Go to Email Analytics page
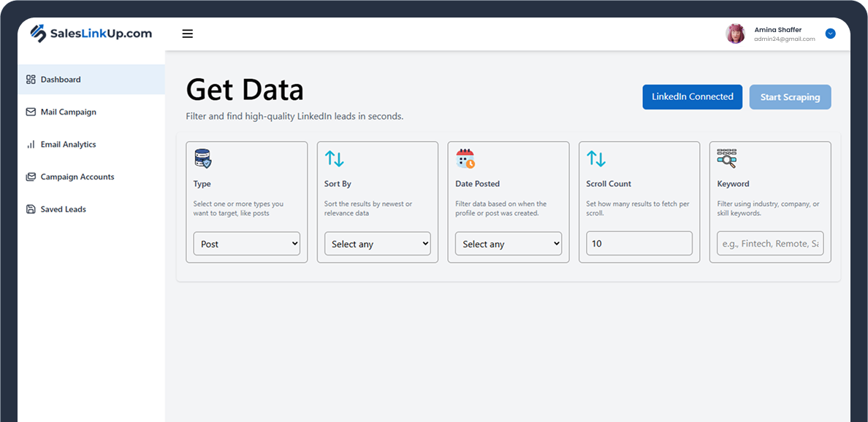Screen dimensions: 868x422 click(68, 145)
